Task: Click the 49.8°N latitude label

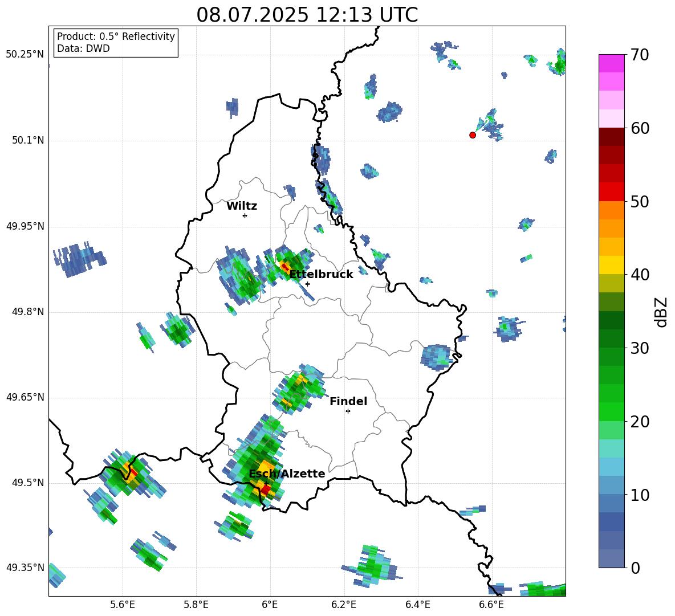Action: [27, 312]
